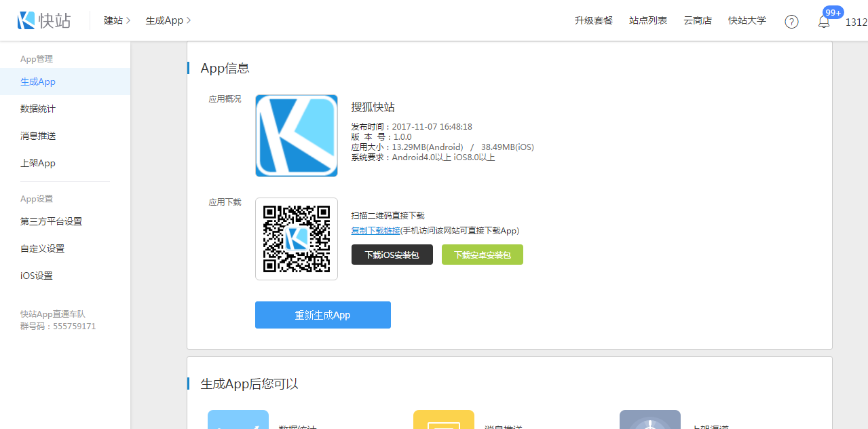The width and height of the screenshot is (868, 429).
Task: Expand the 生成App breadcrumb dropdown
Action: click(x=168, y=20)
